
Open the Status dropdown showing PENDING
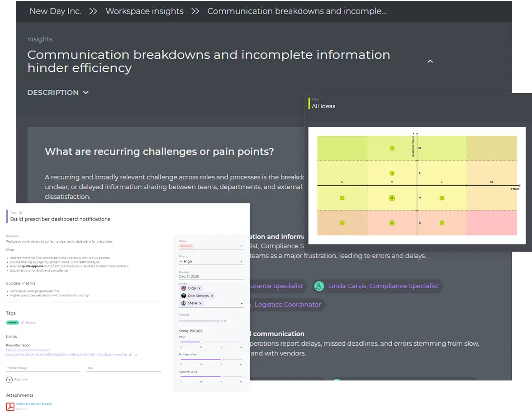242,246
